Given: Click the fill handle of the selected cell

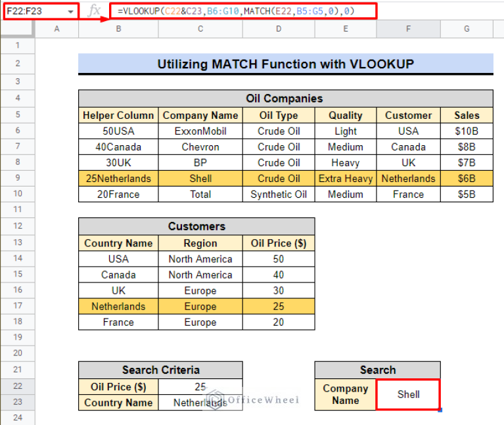Looking at the screenshot, I should [x=440, y=411].
